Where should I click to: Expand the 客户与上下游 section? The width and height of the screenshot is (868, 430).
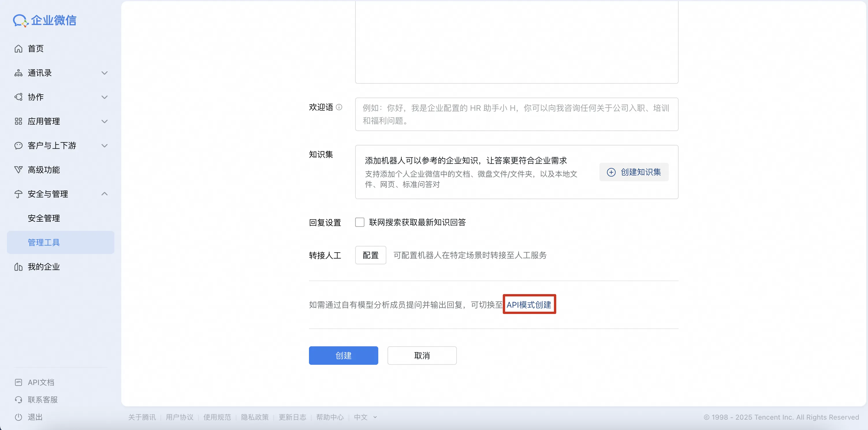coord(105,145)
